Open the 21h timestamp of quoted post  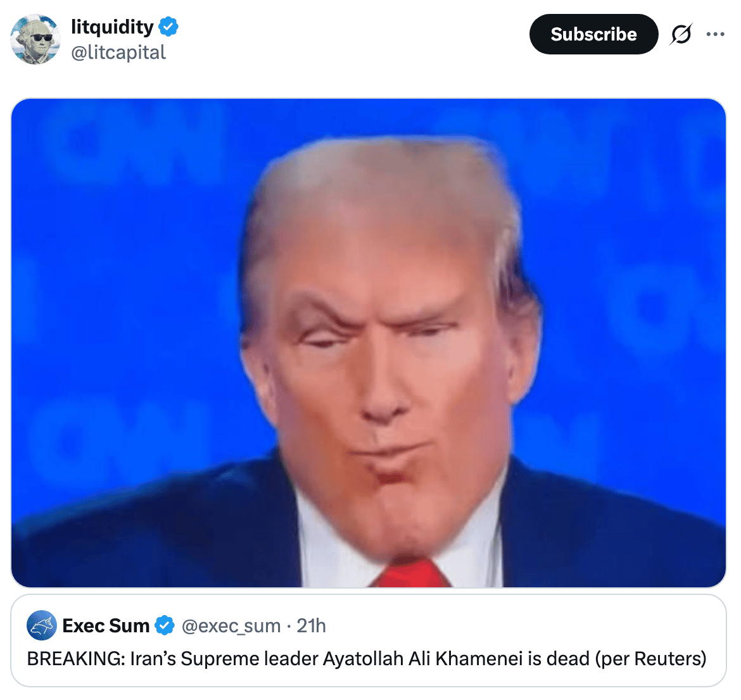point(311,625)
